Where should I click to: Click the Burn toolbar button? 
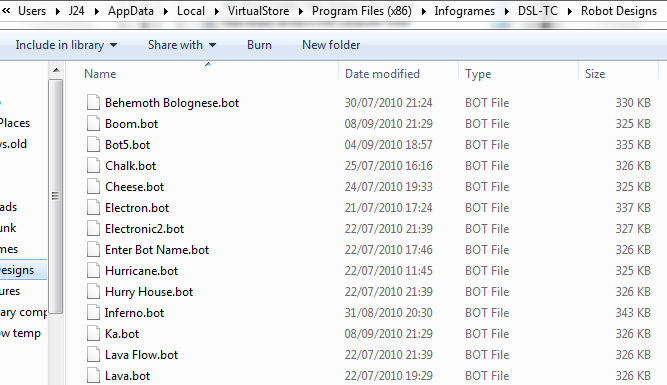pyautogui.click(x=259, y=45)
